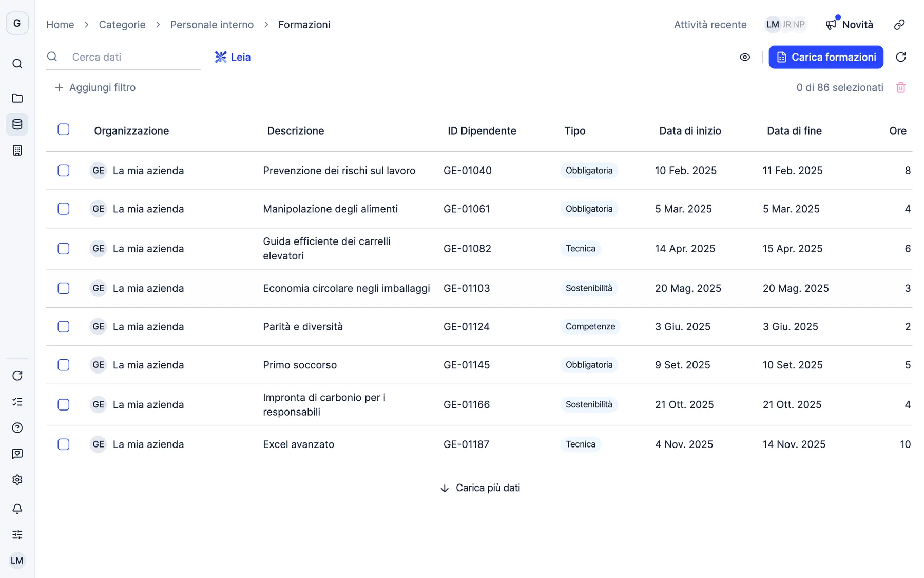Select the row checkbox for Primo soccorso
924x578 pixels.
[x=64, y=365]
